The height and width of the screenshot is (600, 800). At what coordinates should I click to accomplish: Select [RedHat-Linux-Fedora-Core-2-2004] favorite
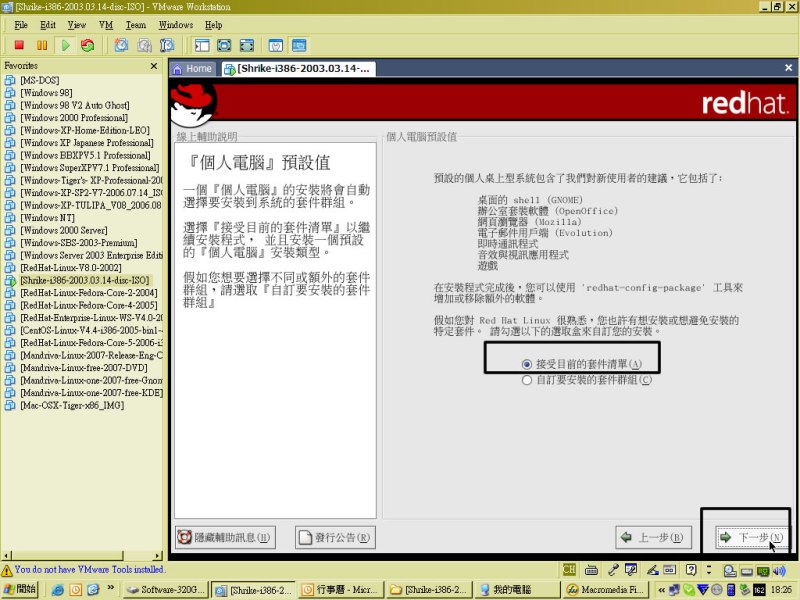(x=89, y=293)
